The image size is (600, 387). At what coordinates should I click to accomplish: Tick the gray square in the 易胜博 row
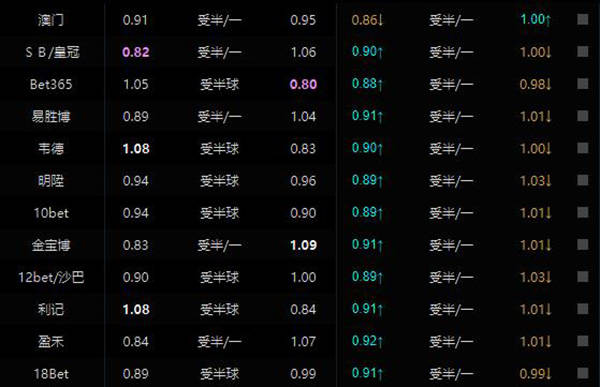pyautogui.click(x=582, y=116)
